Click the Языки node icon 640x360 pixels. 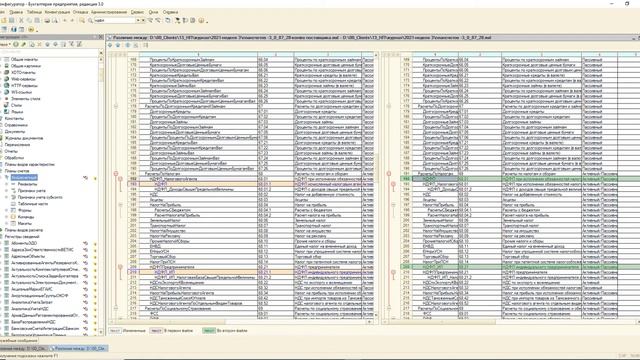(x=6, y=112)
